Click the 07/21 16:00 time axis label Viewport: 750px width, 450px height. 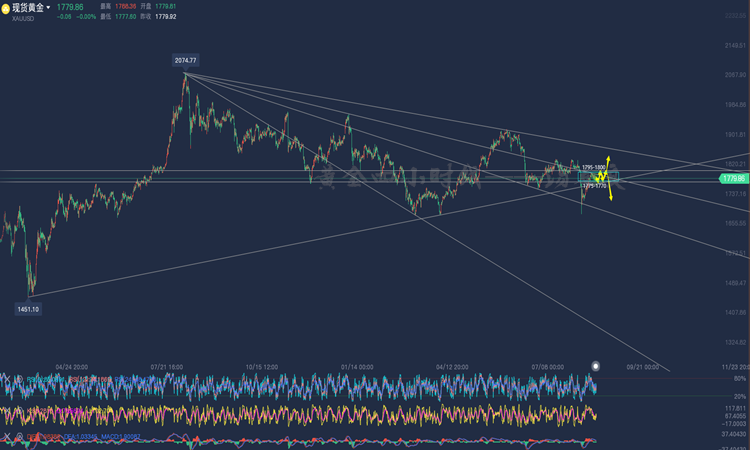pos(166,367)
